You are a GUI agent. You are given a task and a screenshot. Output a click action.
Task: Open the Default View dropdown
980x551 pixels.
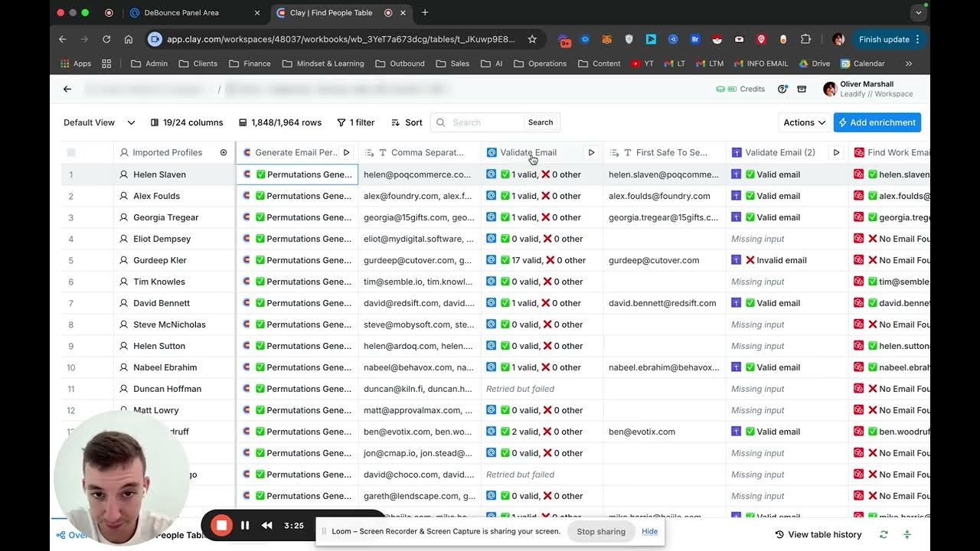100,122
